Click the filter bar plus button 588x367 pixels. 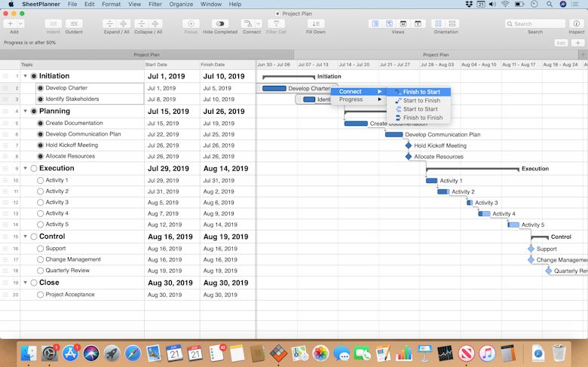[x=578, y=43]
